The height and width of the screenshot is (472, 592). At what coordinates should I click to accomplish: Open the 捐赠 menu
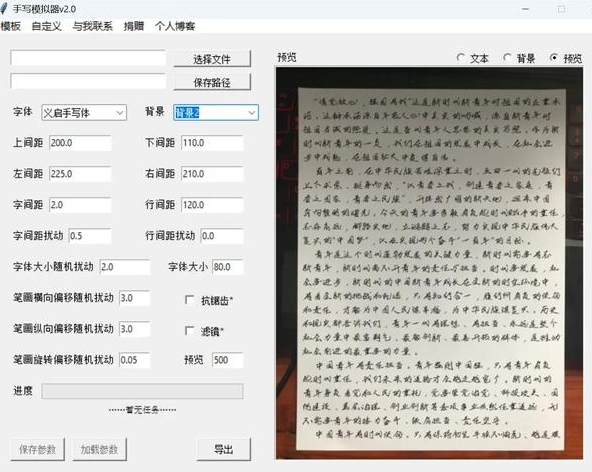point(134,26)
